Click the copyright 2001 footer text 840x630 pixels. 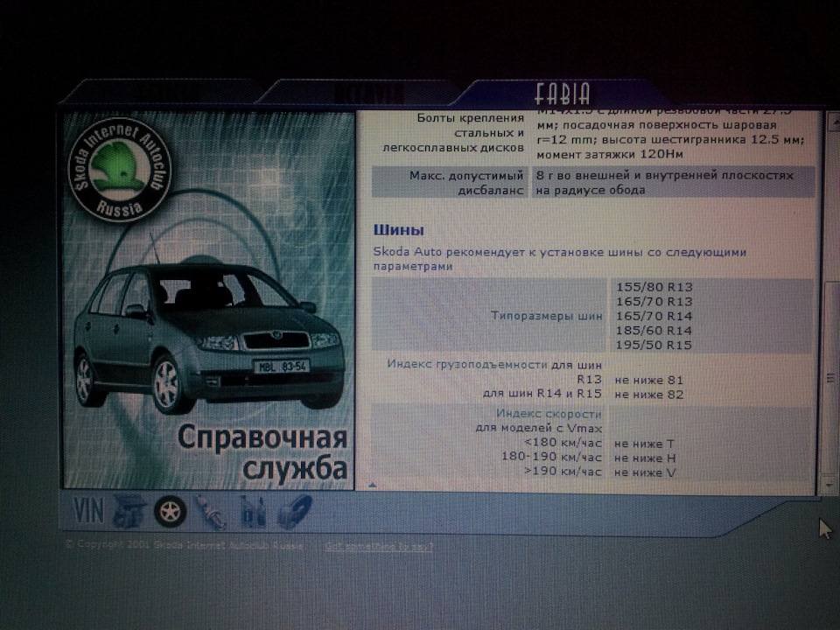pos(185,545)
